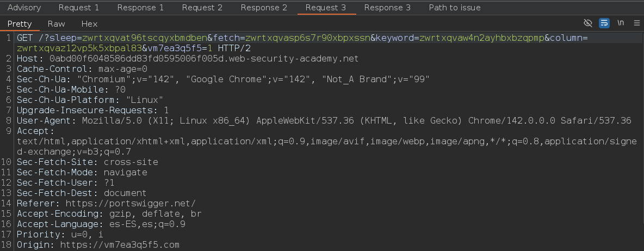Click the active Request 3 tab

(x=326, y=8)
